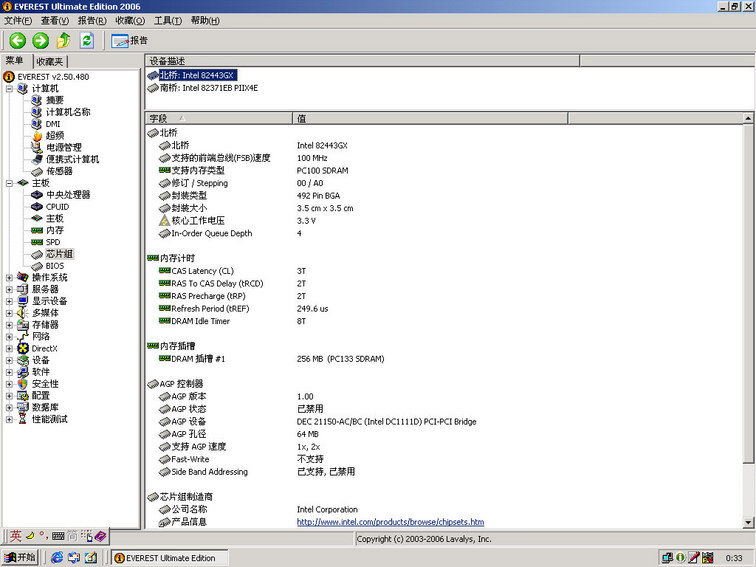Select EVEREST v2.50.480 root item

point(46,77)
